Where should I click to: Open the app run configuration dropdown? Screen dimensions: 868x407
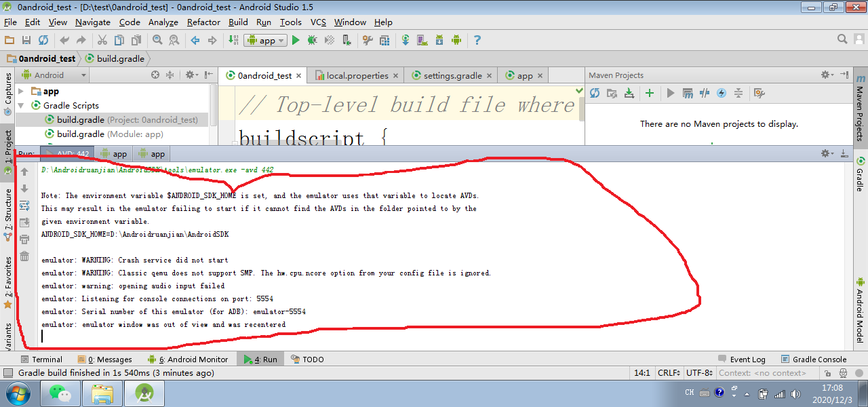point(264,40)
